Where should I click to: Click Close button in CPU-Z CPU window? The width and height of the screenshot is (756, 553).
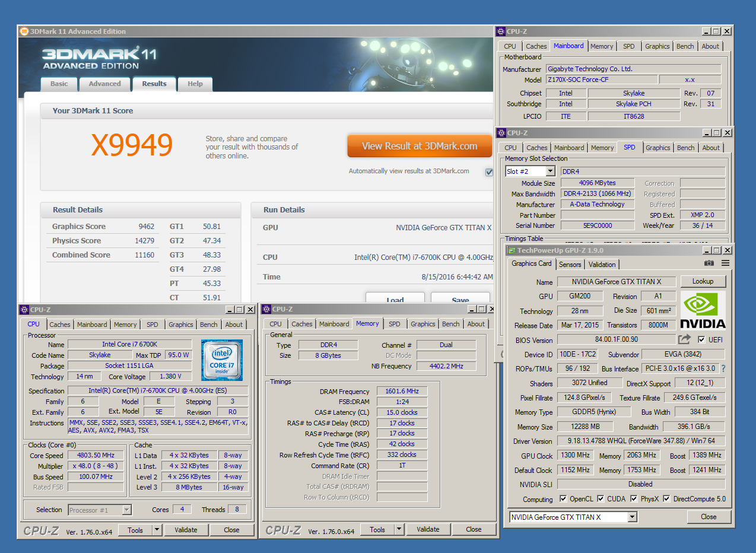[231, 530]
